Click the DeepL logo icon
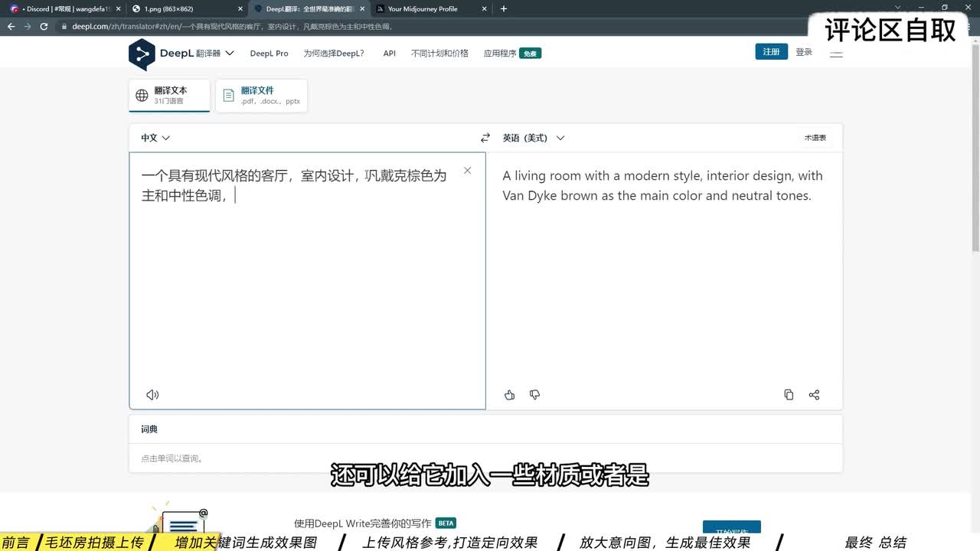The height and width of the screenshot is (551, 980). (x=141, y=54)
